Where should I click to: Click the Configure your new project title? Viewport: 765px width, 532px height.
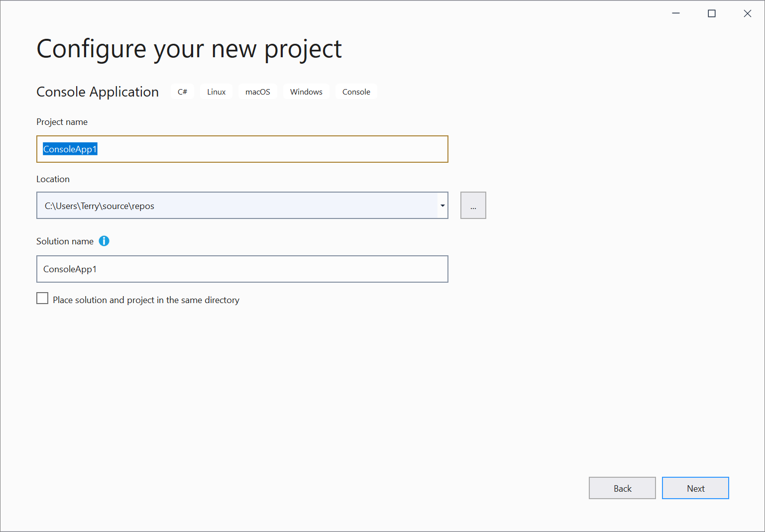(189, 49)
